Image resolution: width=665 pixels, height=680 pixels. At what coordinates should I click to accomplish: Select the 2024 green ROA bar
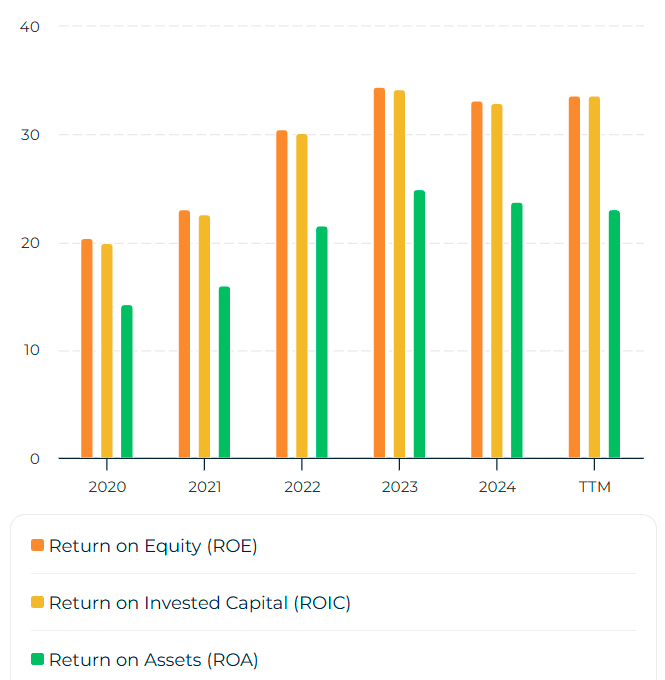point(517,331)
